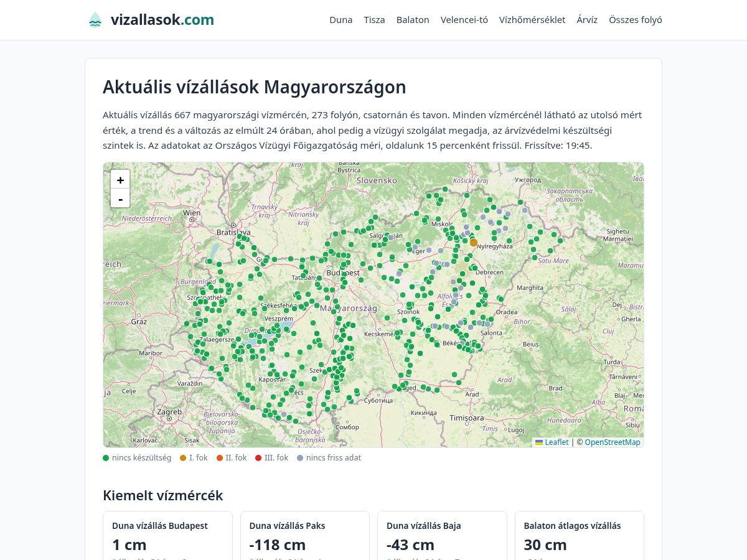Click the Maribor label on the map

(x=151, y=353)
